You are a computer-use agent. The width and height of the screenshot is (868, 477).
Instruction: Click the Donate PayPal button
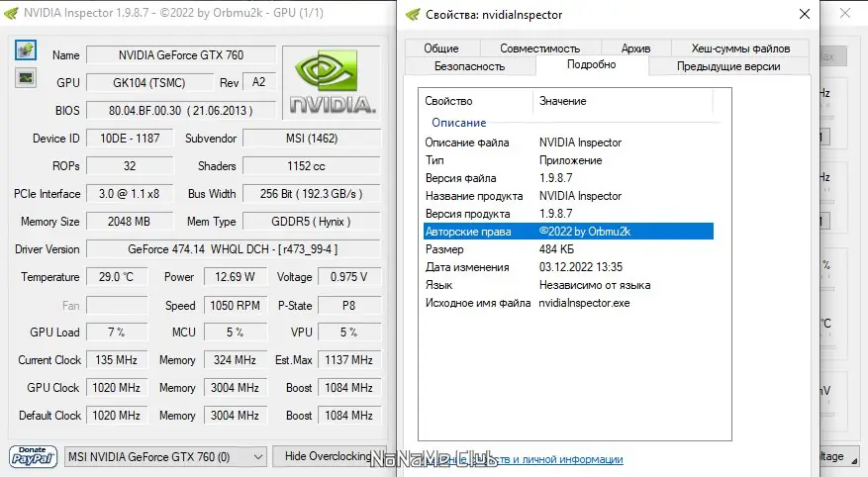(34, 456)
